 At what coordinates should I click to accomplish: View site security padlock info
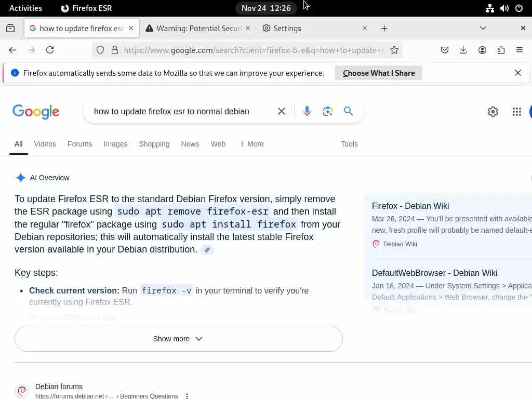(x=115, y=50)
